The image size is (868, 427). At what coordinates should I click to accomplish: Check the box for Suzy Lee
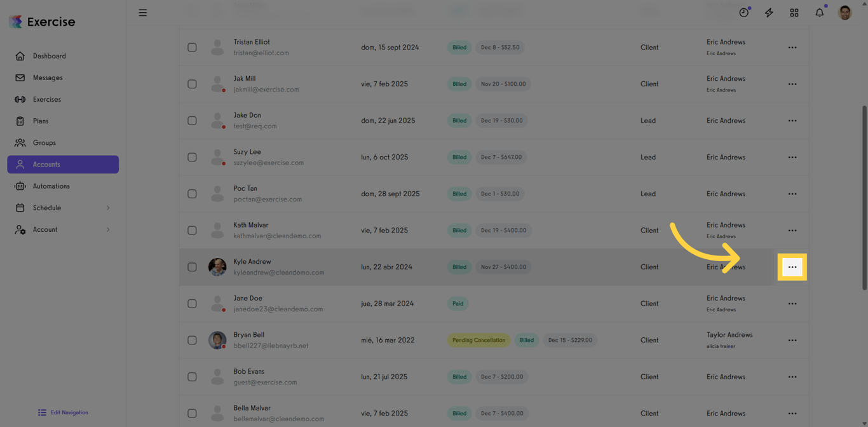tap(192, 158)
